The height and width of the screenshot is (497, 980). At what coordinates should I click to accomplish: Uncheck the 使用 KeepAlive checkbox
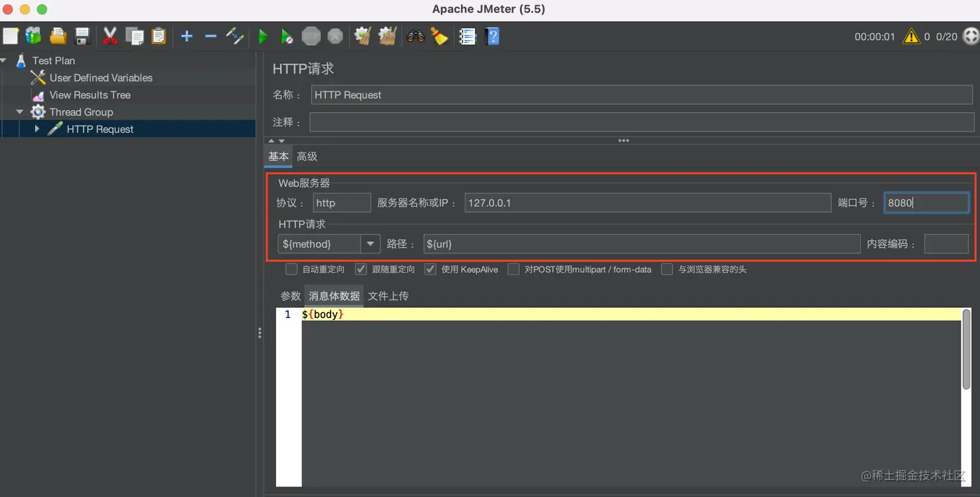[x=430, y=269]
